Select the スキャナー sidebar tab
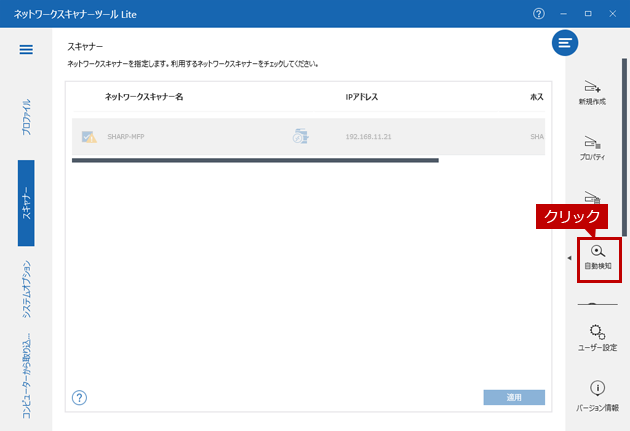Image resolution: width=630 pixels, height=431 pixels. coord(26,203)
